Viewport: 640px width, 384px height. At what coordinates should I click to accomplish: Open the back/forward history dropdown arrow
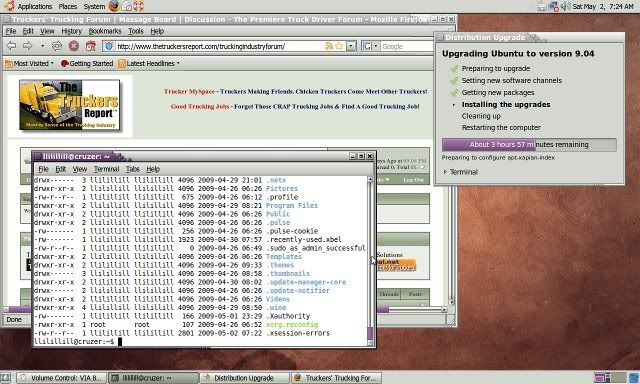42,46
